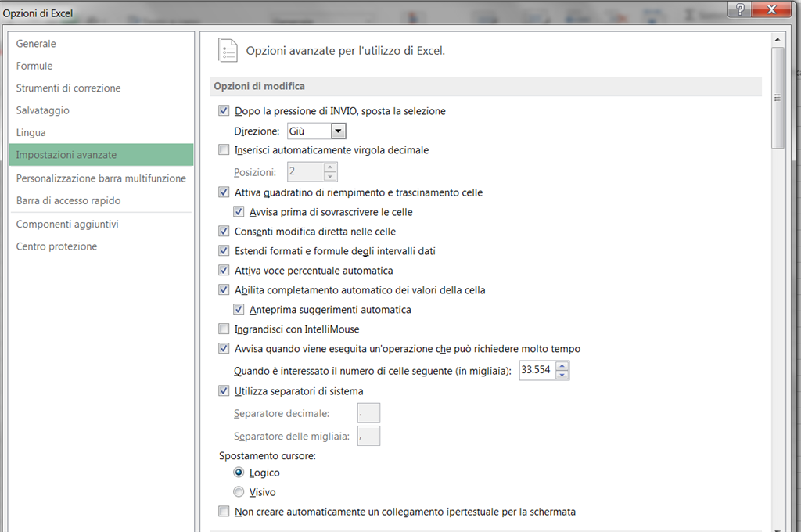Toggle Abilita completamento automatico checkbox

pos(224,289)
